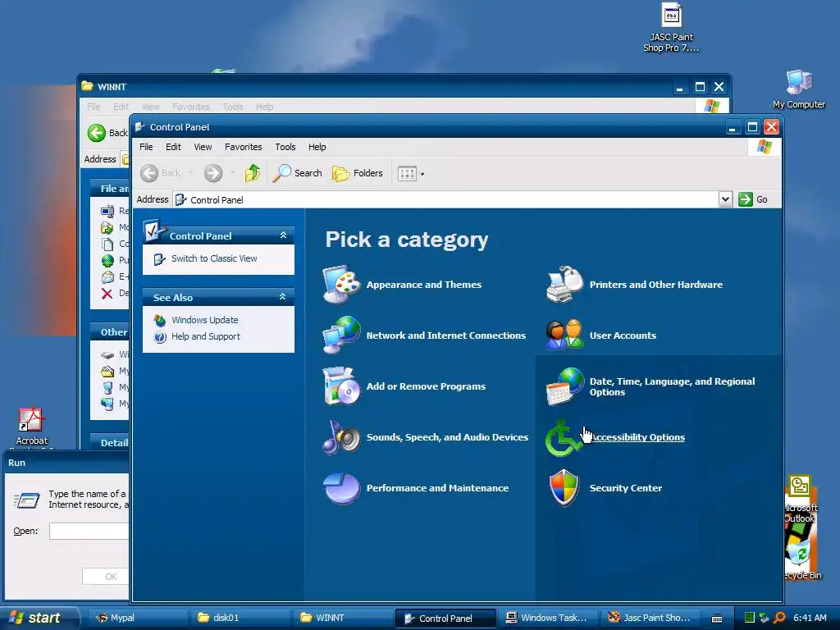The height and width of the screenshot is (630, 840).
Task: Click Switch to Classic View link
Action: coord(214,258)
